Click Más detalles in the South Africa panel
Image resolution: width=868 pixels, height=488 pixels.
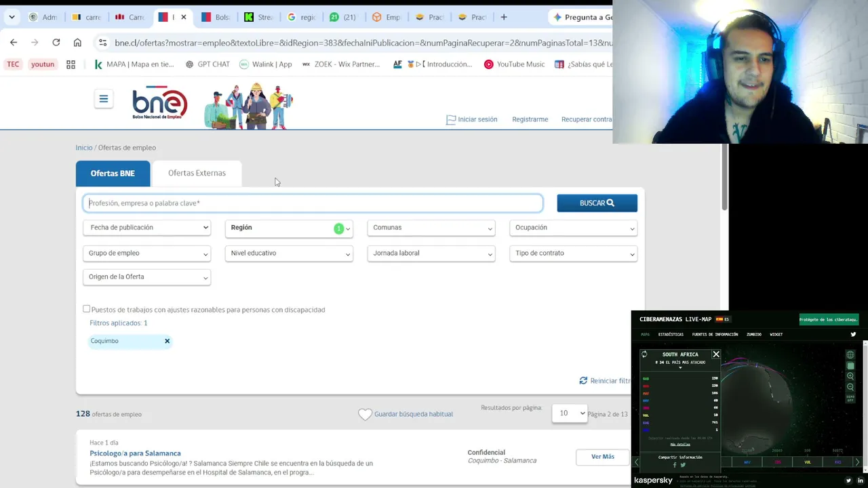[x=680, y=445]
